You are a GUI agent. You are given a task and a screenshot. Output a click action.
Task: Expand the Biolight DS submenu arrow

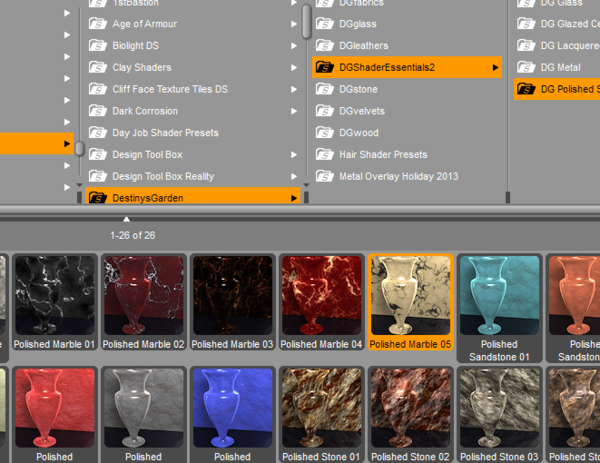(294, 46)
